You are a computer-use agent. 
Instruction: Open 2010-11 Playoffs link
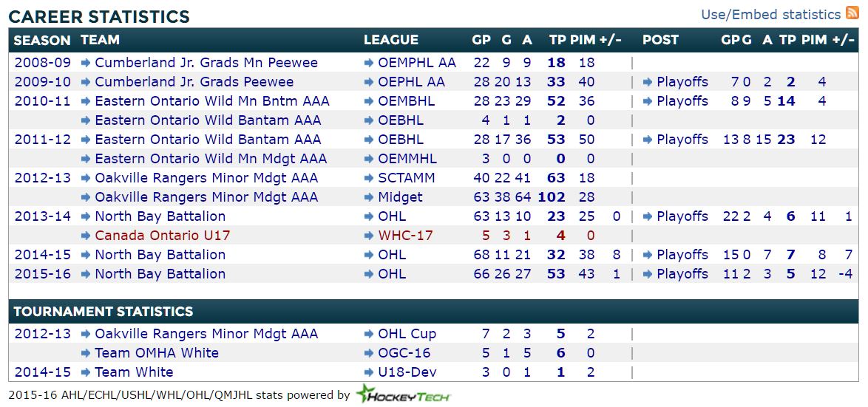[682, 101]
